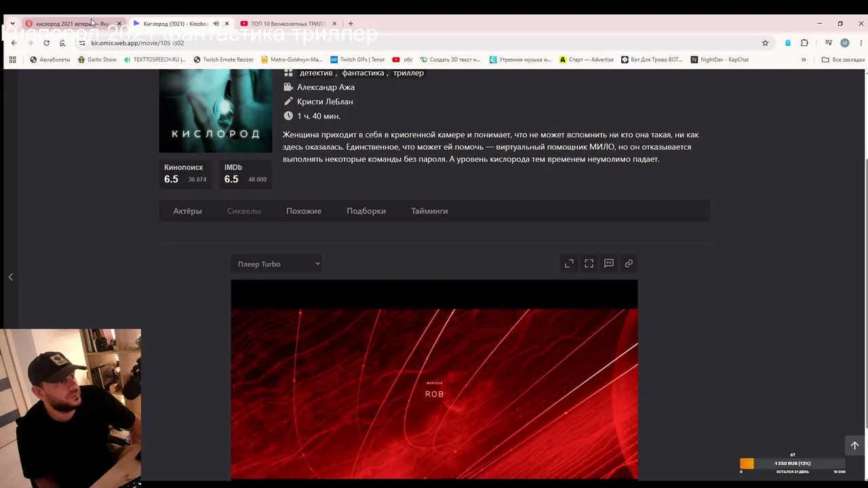Screen dimensions: 868x488
Task: Open the left side panel chevron
Action: (11, 277)
